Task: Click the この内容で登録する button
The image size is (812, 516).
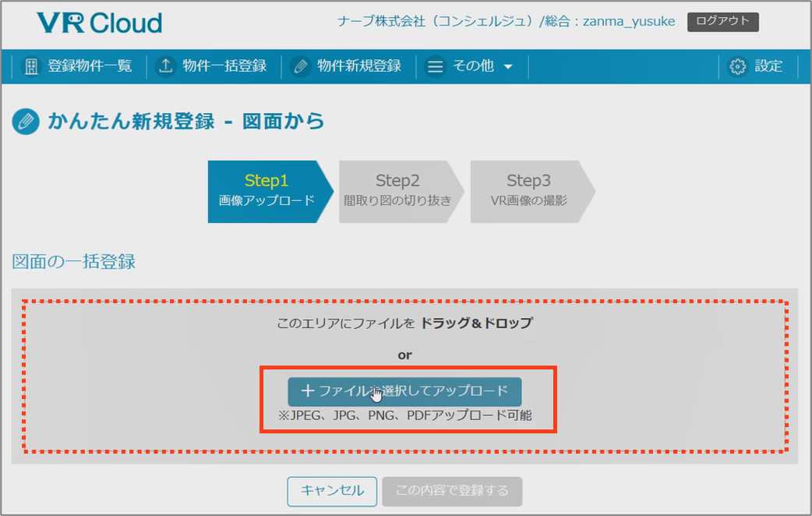Action: [x=452, y=490]
